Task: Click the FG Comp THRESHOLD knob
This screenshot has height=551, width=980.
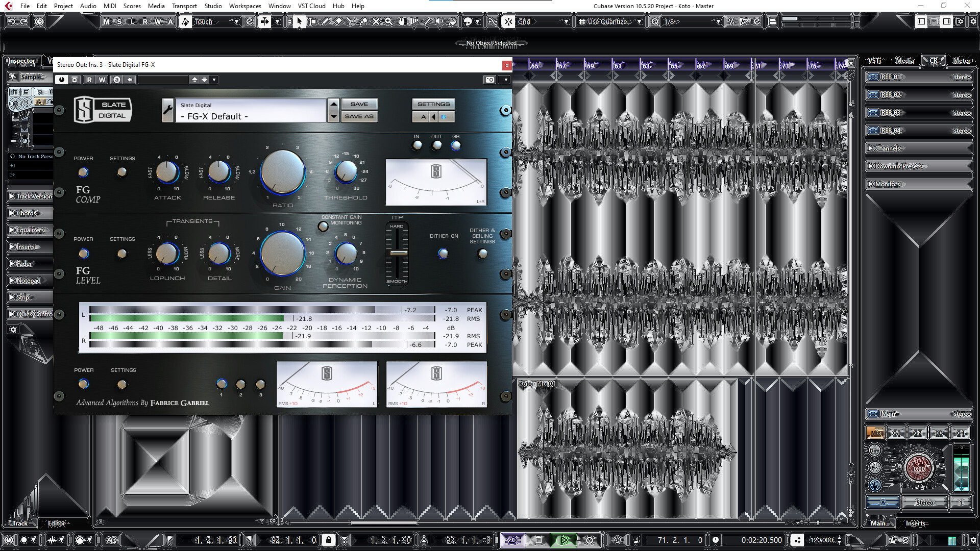Action: (x=346, y=171)
